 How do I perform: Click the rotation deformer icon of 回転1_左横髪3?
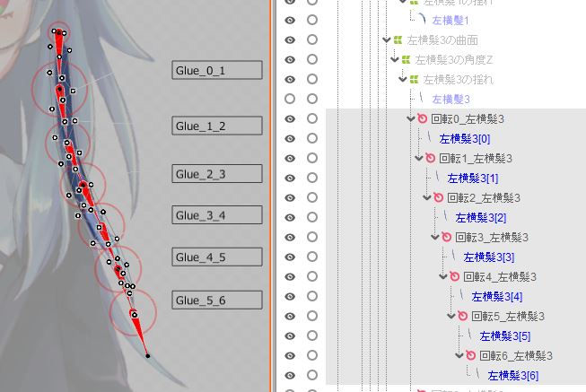click(431, 158)
